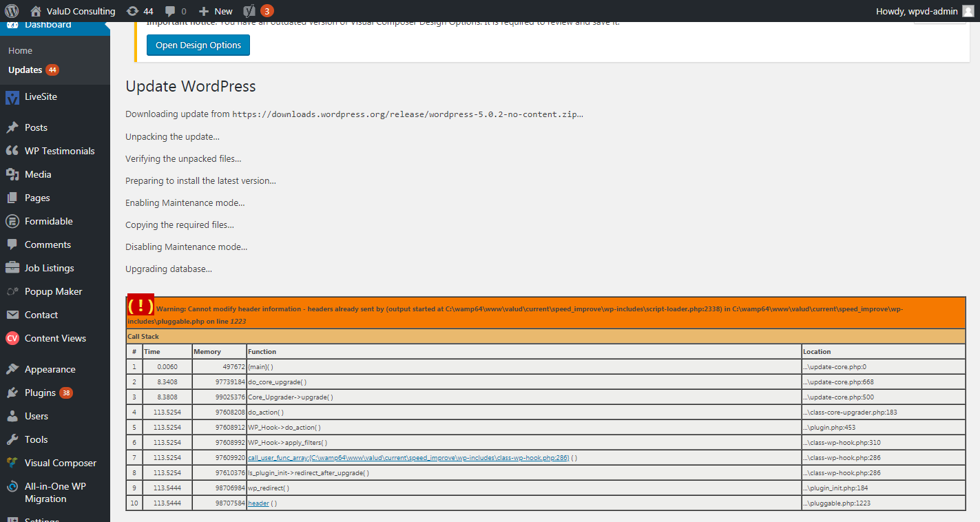Click the Media library icon
This screenshot has height=522, width=980.
12,174
